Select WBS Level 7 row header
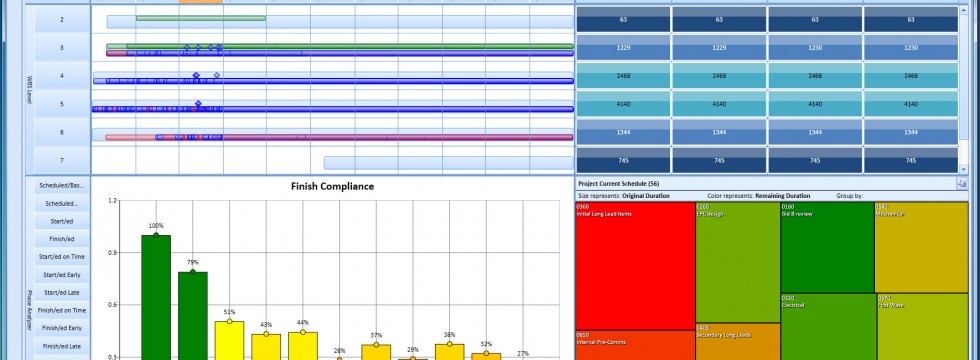This screenshot has height=360, width=980. pos(62,161)
